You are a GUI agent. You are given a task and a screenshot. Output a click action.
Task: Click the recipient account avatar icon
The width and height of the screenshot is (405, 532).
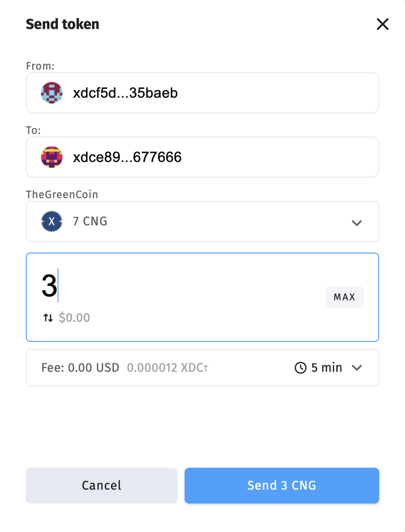coord(52,158)
